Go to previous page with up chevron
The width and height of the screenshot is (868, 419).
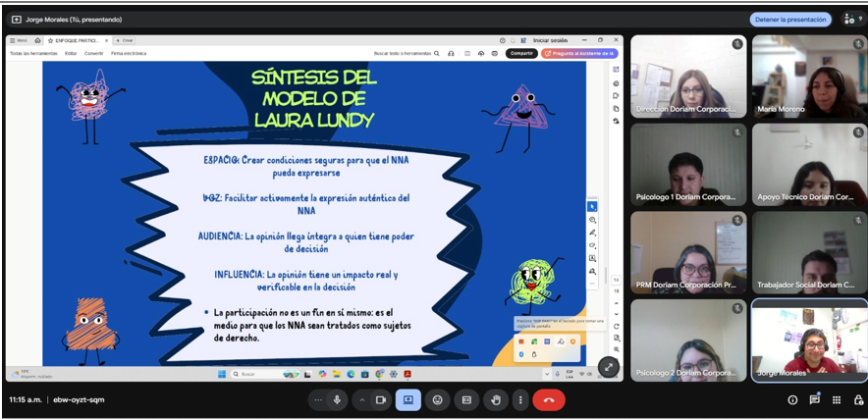[x=616, y=301]
